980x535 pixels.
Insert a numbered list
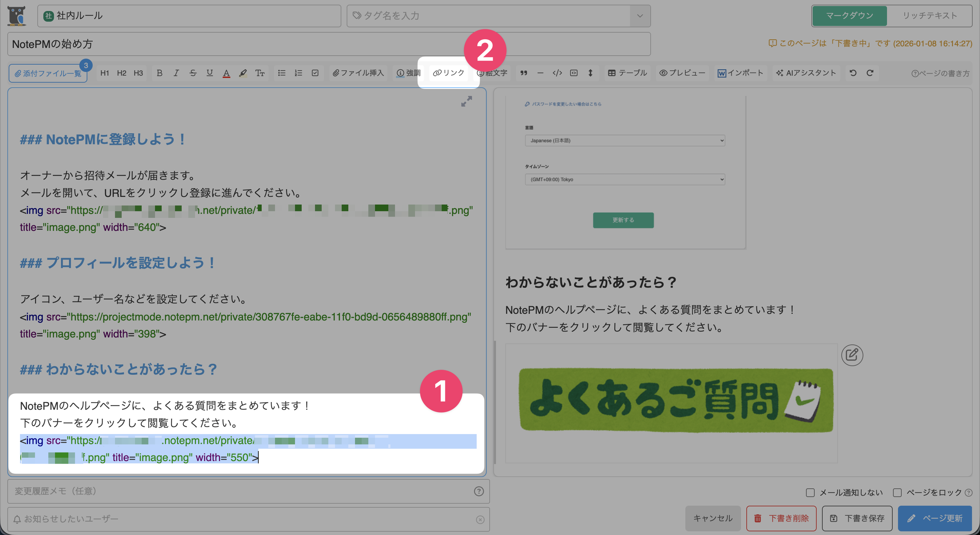[298, 73]
